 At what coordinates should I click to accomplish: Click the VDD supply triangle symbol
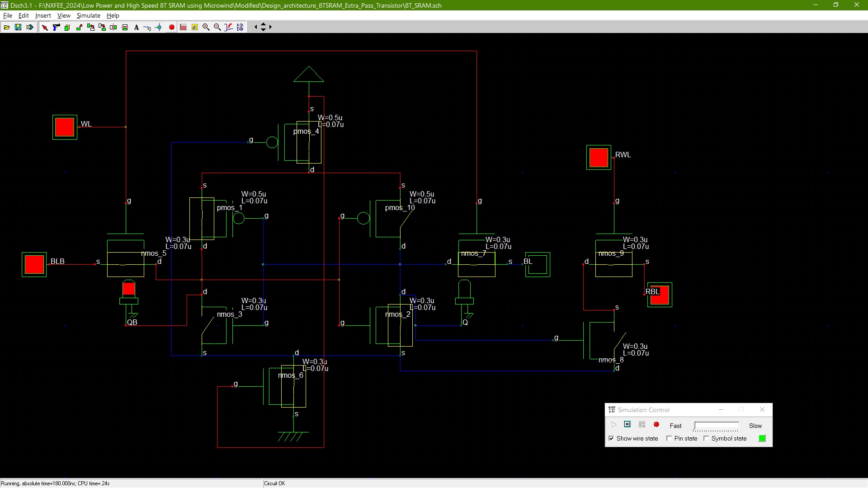[x=309, y=75]
